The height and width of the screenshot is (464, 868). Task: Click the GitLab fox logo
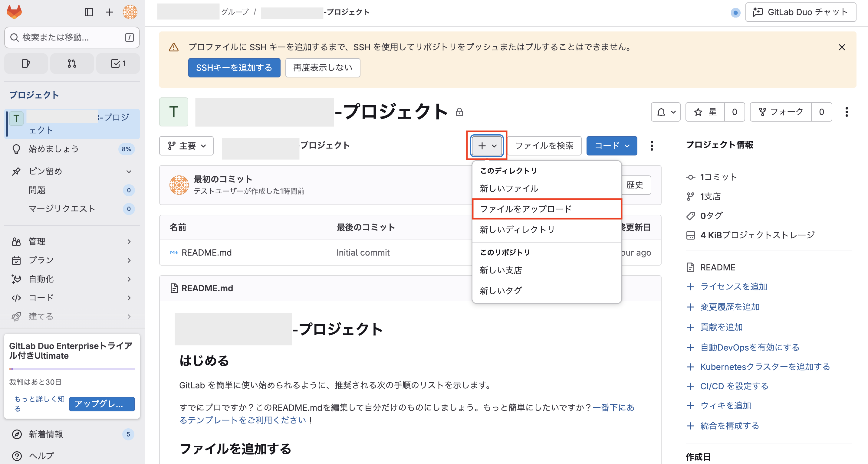point(14,12)
